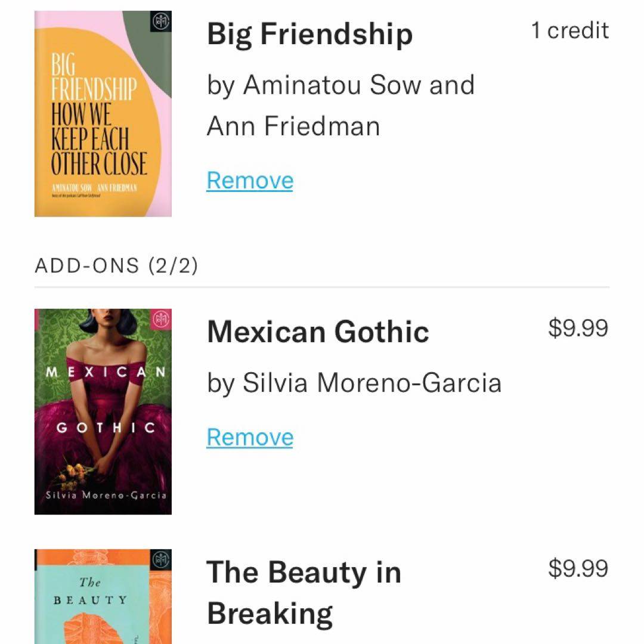644x644 pixels.
Task: Click the badge icon on Beauty in Breaking cover
Action: pyautogui.click(x=161, y=560)
